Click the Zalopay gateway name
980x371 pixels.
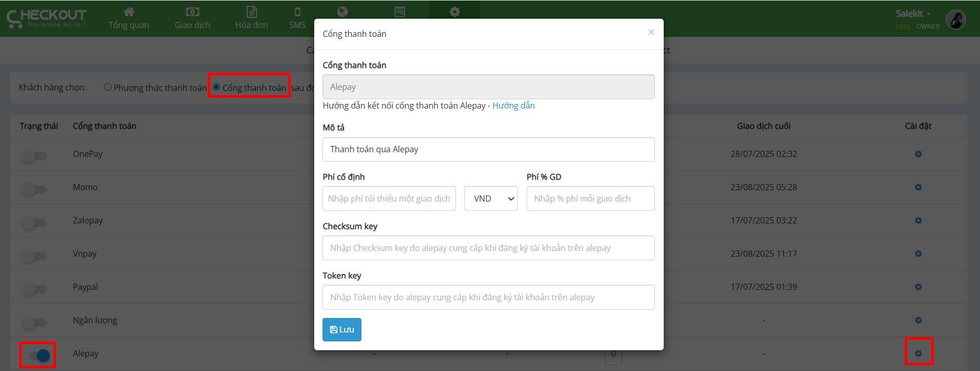(x=88, y=220)
